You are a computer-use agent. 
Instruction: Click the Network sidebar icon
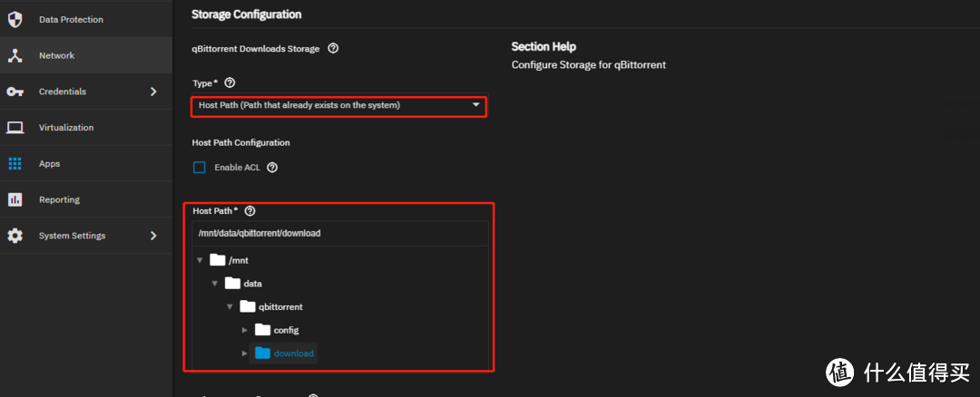click(15, 55)
